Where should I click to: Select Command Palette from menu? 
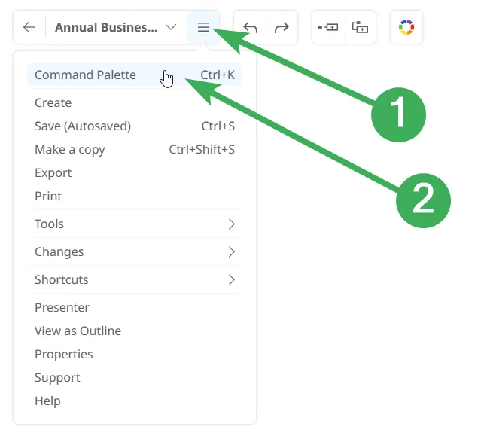click(x=85, y=75)
